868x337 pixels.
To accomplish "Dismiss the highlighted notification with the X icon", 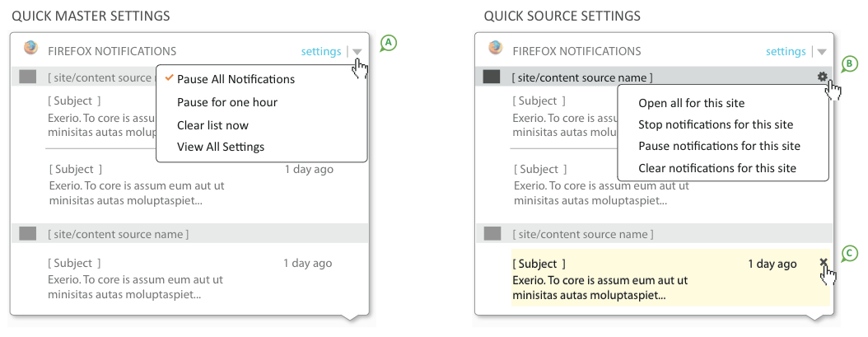I will coord(824,262).
